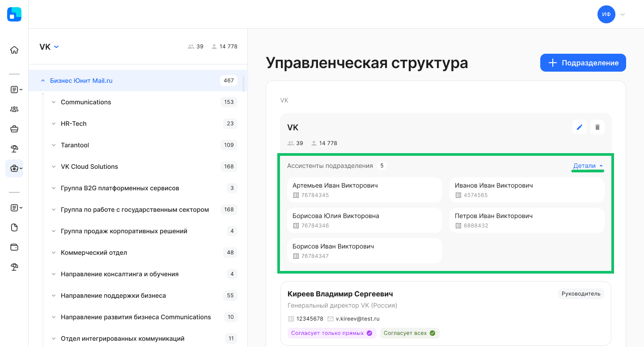644x347 pixels.
Task: Click the blue app logo icon
Action: pos(14,14)
